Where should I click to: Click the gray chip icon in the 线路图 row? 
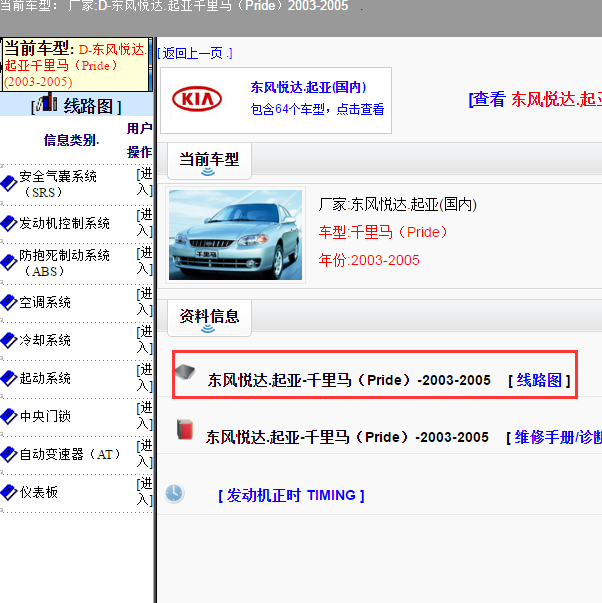click(x=185, y=372)
